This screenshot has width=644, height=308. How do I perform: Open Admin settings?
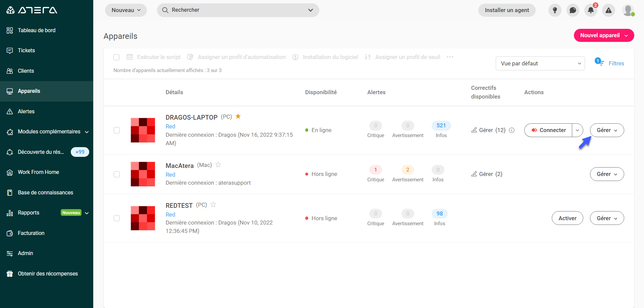[47, 253]
